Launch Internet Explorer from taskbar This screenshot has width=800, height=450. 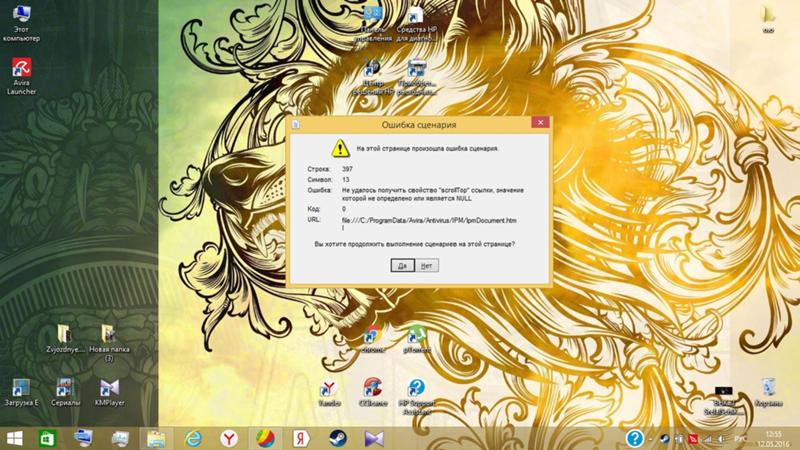[x=193, y=438]
